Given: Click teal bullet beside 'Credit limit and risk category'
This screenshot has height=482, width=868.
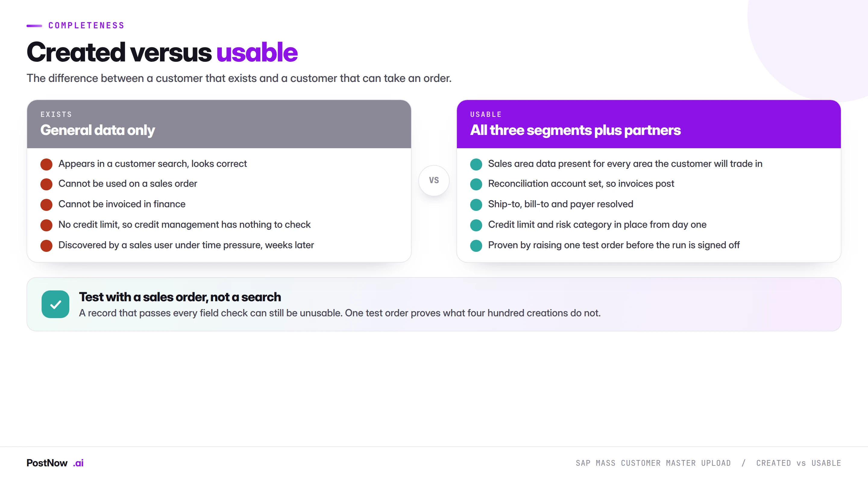Looking at the screenshot, I should coord(476,225).
